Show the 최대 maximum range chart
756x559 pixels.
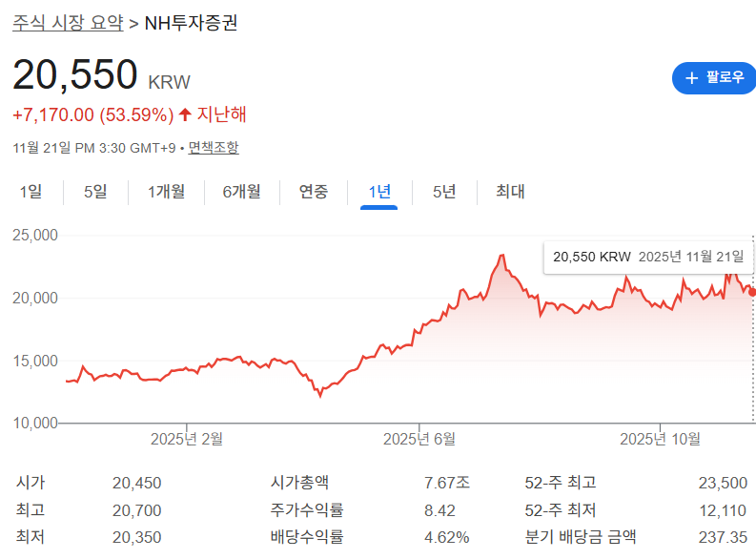[x=510, y=192]
